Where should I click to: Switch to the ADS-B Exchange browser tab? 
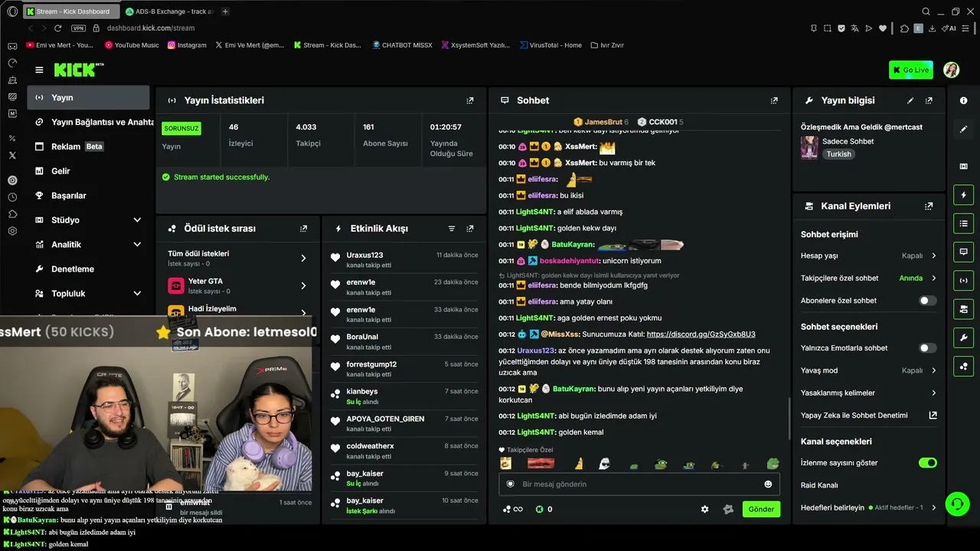pos(168,11)
